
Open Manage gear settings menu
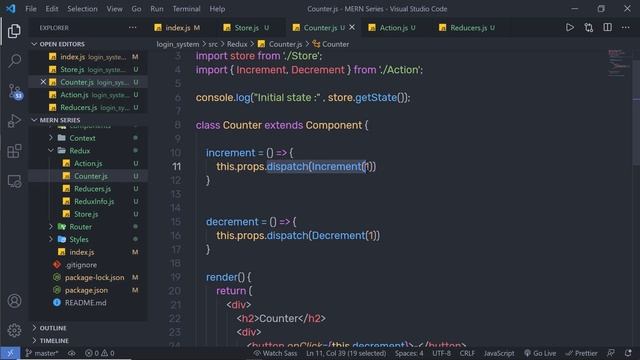(14, 330)
